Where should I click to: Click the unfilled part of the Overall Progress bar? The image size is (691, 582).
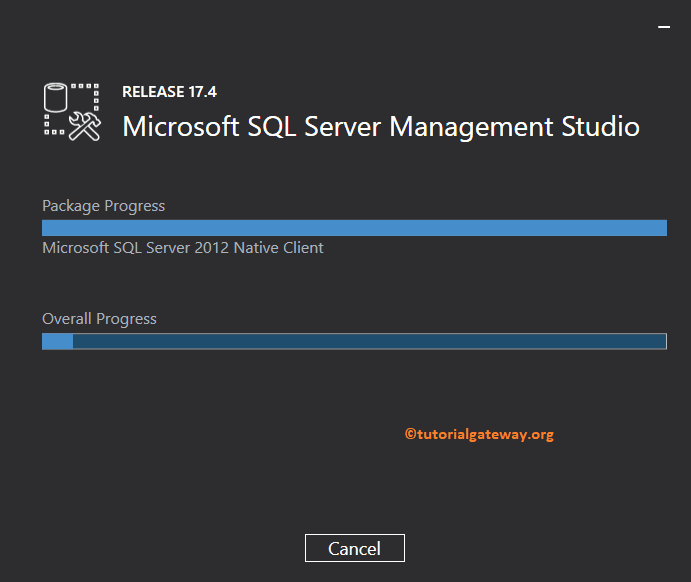click(x=369, y=341)
